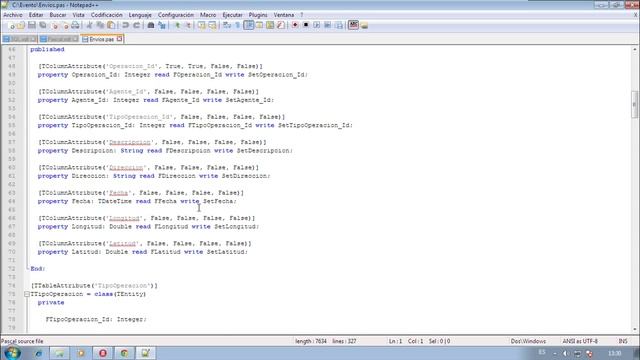
Task: Print the document with the Print icon
Action: pos(76,25)
